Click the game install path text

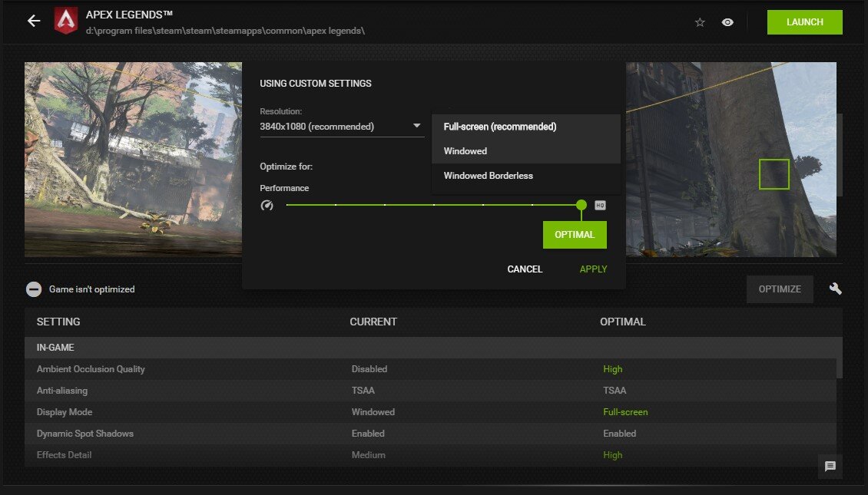coord(225,31)
